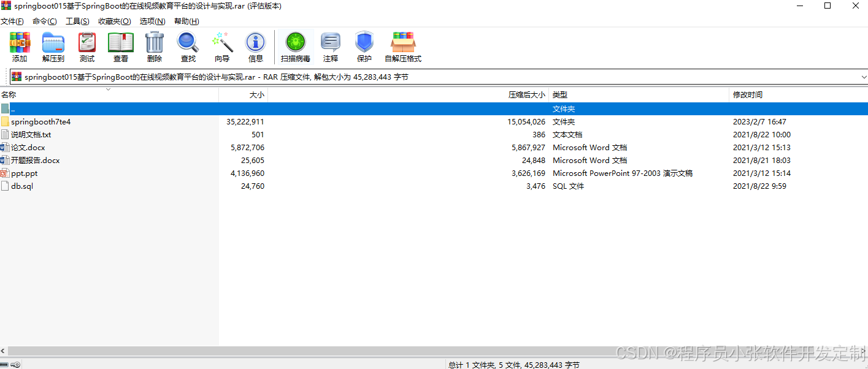This screenshot has width=868, height=369.
Task: Click the status bar total summary text
Action: 514,365
